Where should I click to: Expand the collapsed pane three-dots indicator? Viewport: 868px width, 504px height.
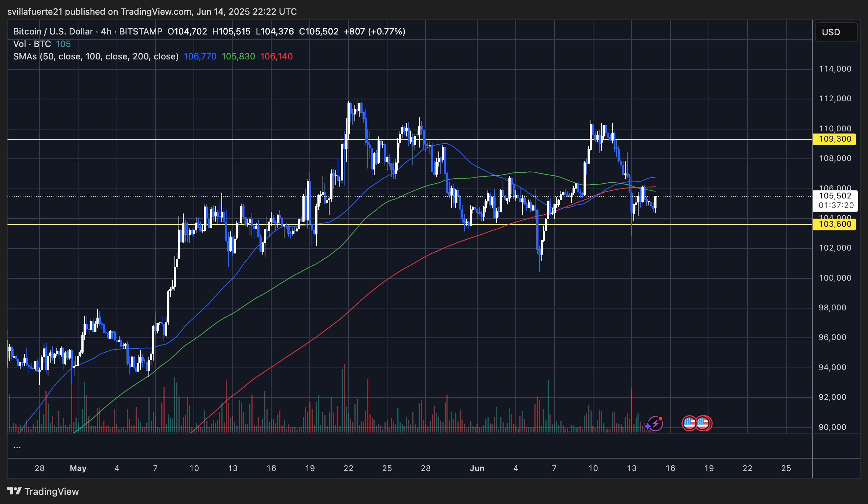pos(17,447)
